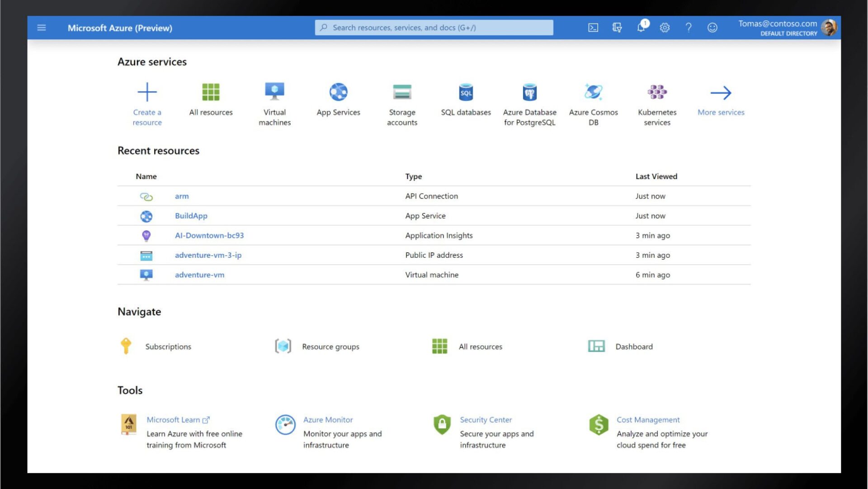This screenshot has height=489, width=868.
Task: Click the More services text link
Action: 721,112
